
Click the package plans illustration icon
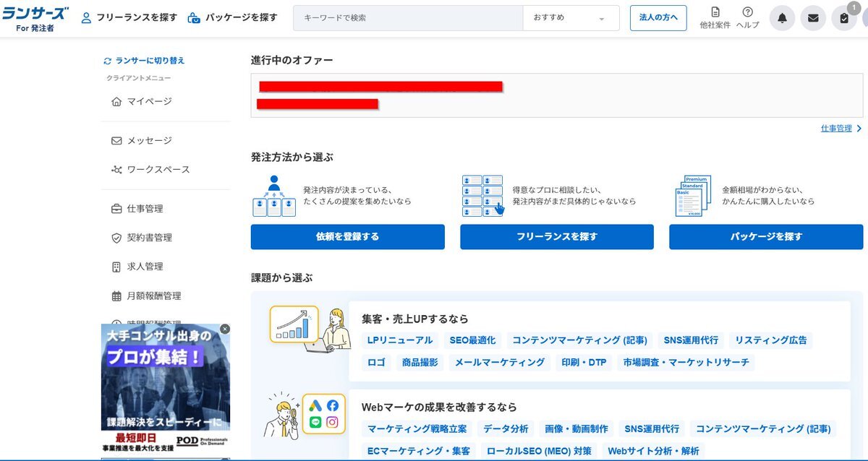click(693, 196)
